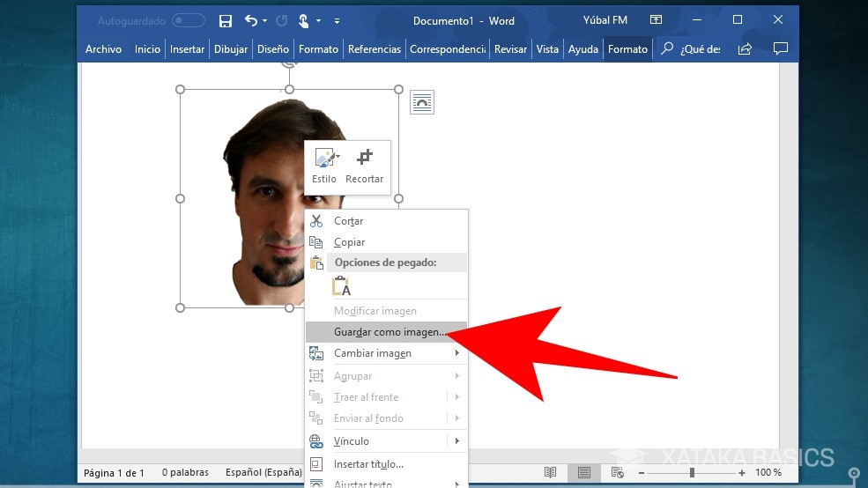The width and height of the screenshot is (868, 488).
Task: Click Español (España) language in status bar
Action: pyautogui.click(x=263, y=473)
